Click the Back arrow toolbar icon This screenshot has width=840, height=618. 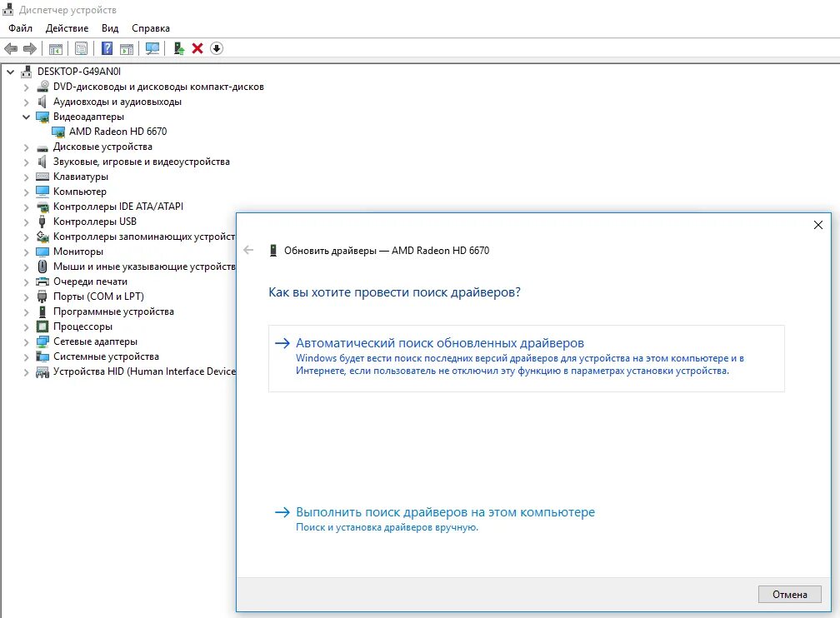tap(11, 49)
